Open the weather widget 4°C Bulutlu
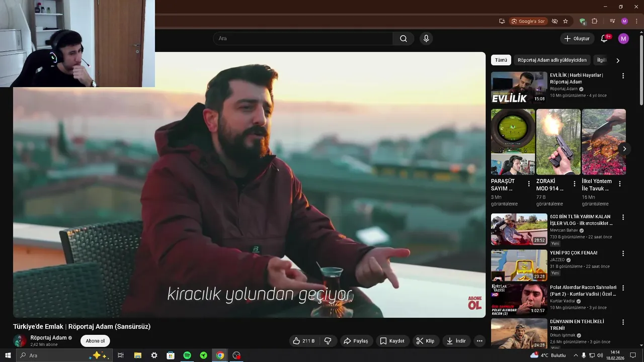Viewport: 644px width, 362px height. (547, 355)
